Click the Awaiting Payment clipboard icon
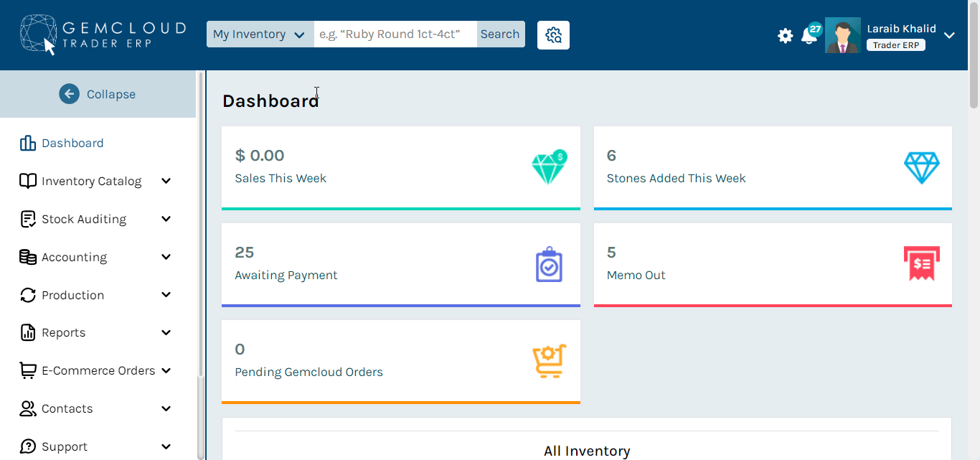Image resolution: width=980 pixels, height=460 pixels. click(x=549, y=265)
